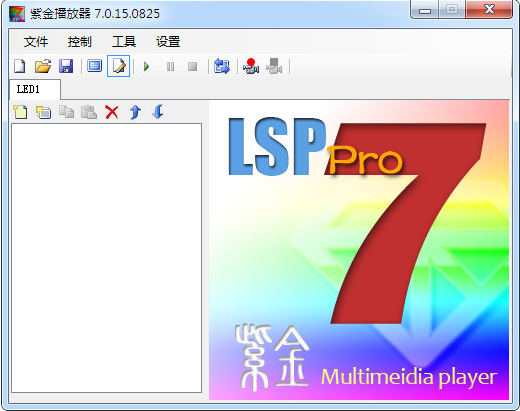520x411 pixels.
Task: Click the red dot record camera icon
Action: (251, 66)
